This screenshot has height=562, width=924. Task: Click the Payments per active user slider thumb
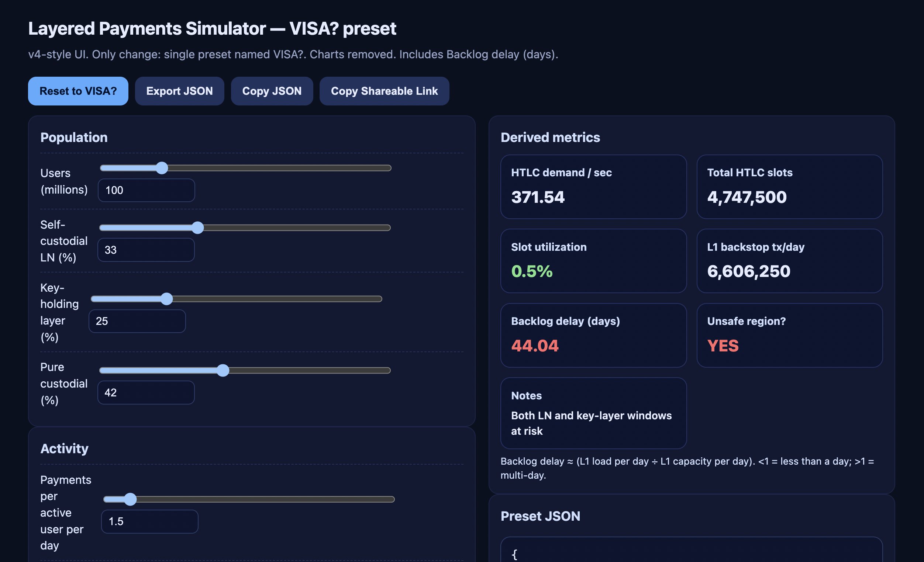[130, 499]
